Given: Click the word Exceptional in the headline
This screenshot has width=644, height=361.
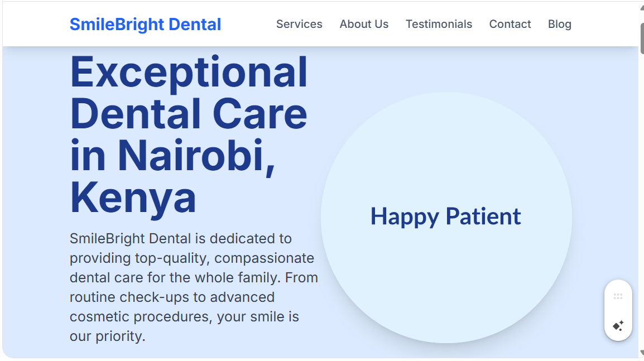Looking at the screenshot, I should [189, 73].
